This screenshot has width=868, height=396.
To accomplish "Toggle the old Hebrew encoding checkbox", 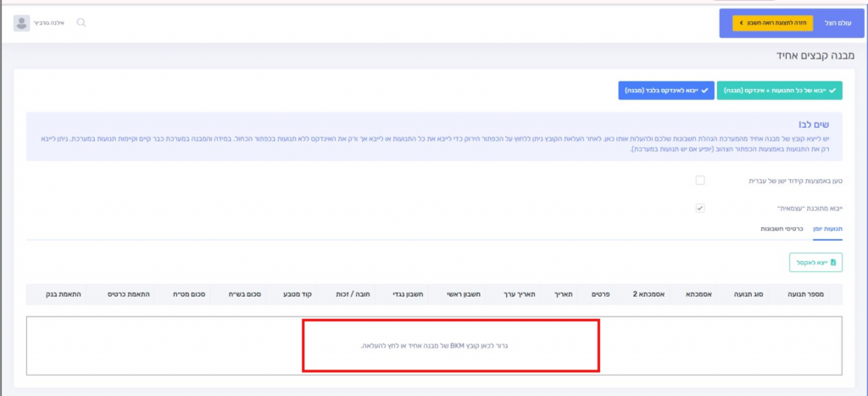I will tap(700, 181).
